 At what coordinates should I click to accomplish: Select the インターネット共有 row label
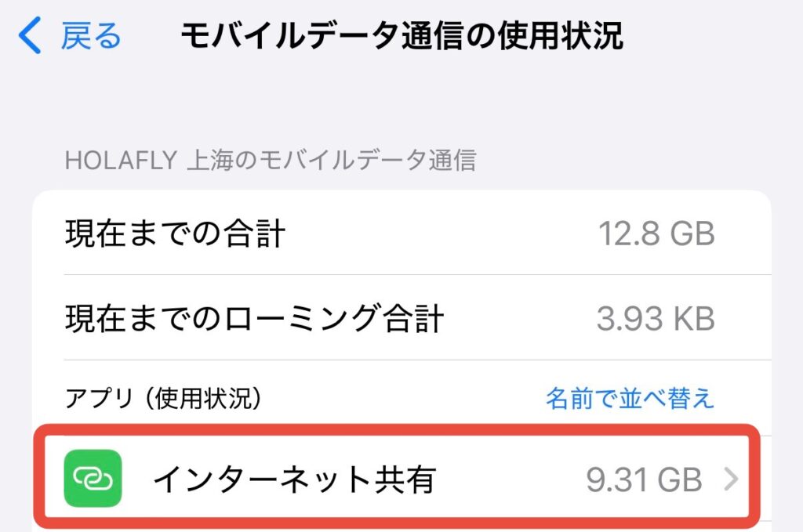click(294, 479)
